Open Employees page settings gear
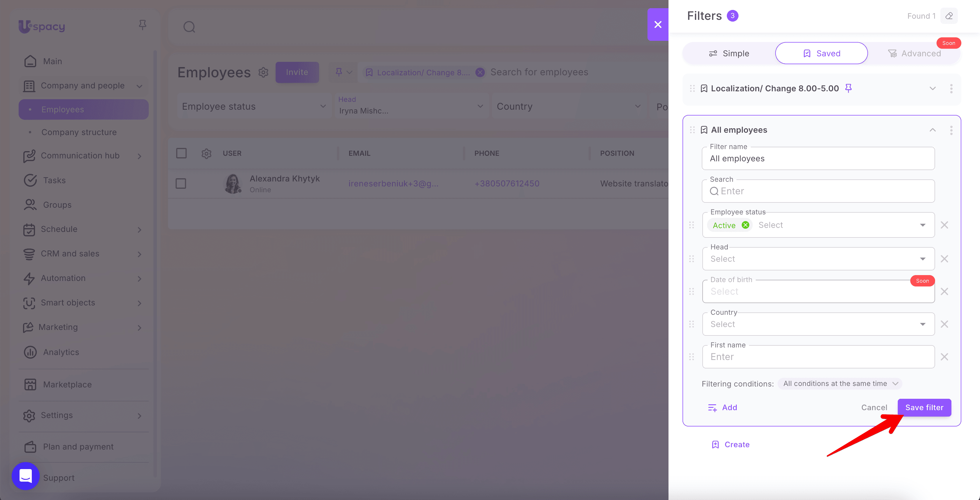Image resolution: width=980 pixels, height=500 pixels. 263,72
